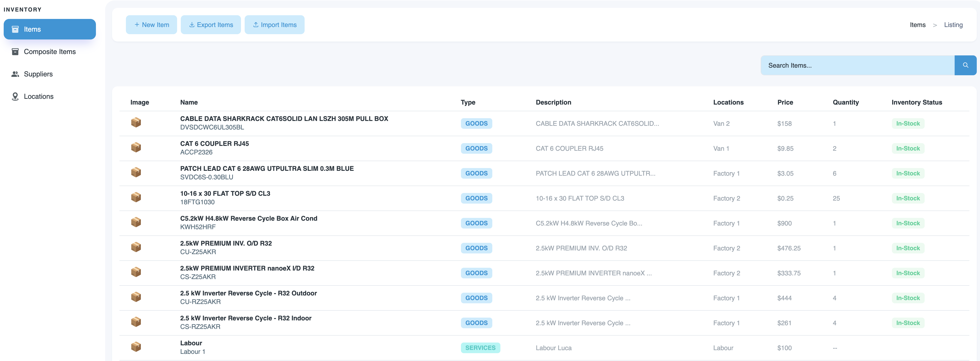Click the SERVICES badge on Labour row
The height and width of the screenshot is (361, 980).
[481, 347]
